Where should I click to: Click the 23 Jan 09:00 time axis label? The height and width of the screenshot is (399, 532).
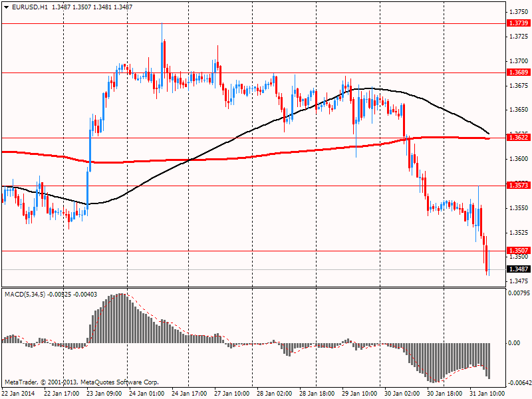point(104,394)
